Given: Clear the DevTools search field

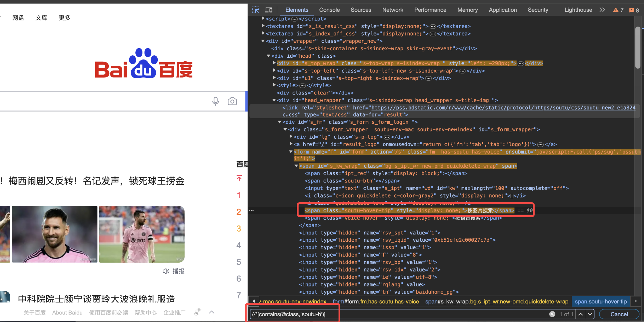Looking at the screenshot, I should point(552,314).
